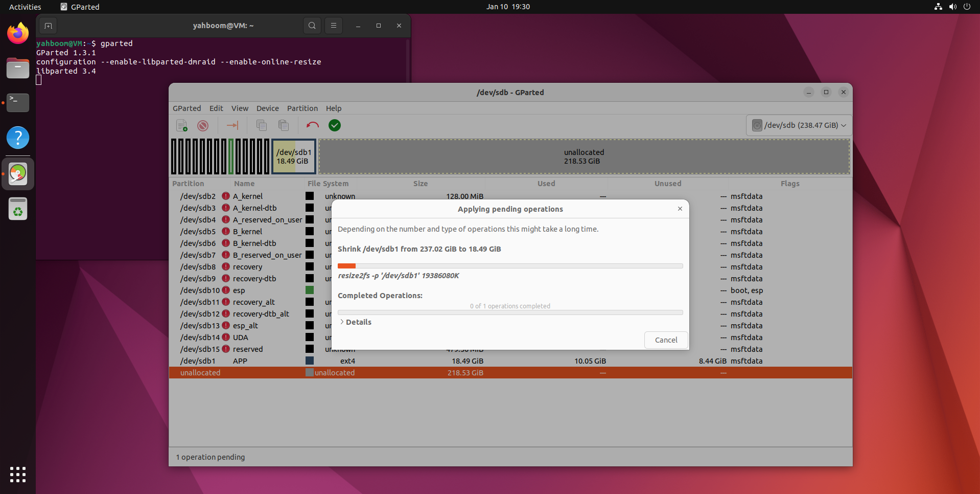Open the Partition menu
Screen dimensions: 980x494
[x=302, y=108]
